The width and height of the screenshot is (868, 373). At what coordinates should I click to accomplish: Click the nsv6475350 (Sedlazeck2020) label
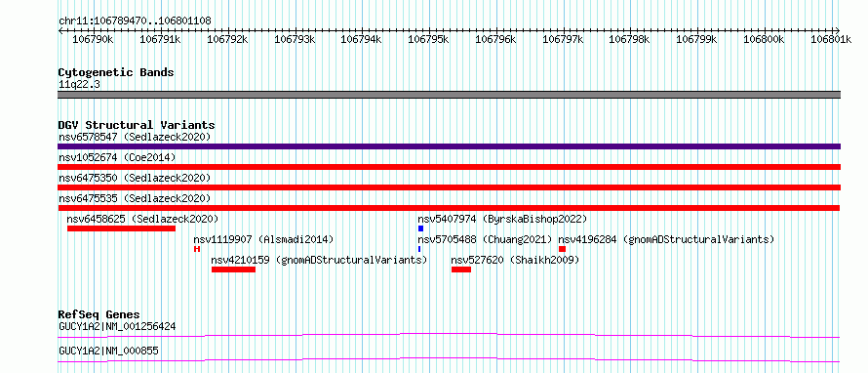[x=135, y=178]
